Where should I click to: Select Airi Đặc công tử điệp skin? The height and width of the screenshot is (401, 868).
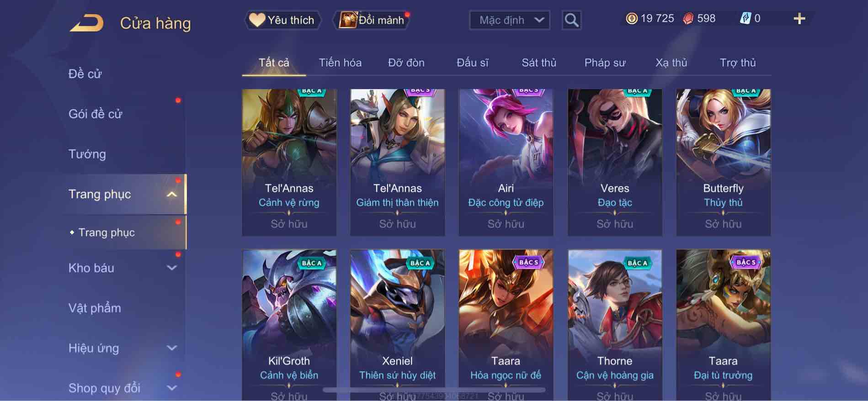point(506,163)
